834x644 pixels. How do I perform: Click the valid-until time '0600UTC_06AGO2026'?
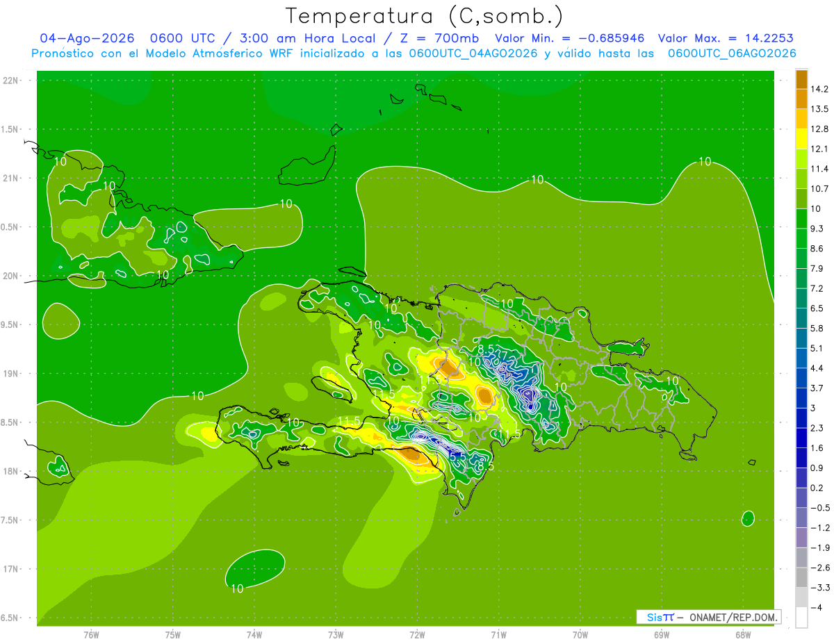point(732,53)
